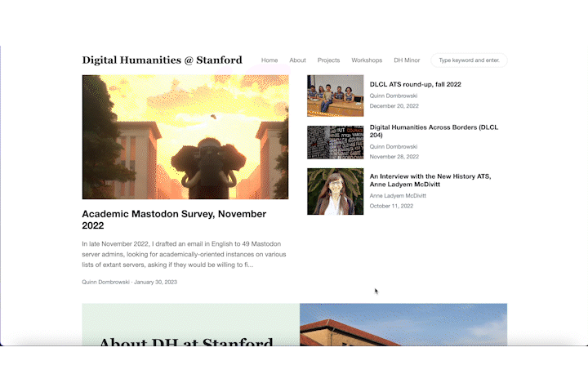Click the About DH at Stanford heading

point(186,341)
